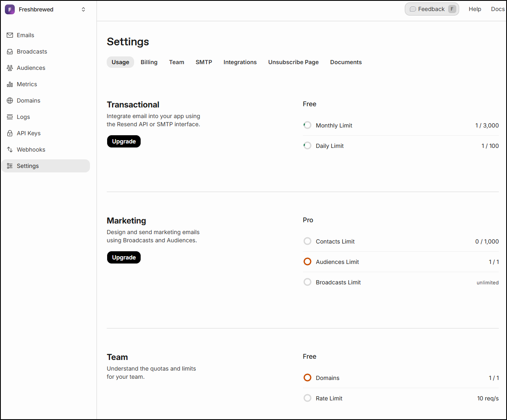
Task: Click the Audiences Limit label
Action: [337, 262]
